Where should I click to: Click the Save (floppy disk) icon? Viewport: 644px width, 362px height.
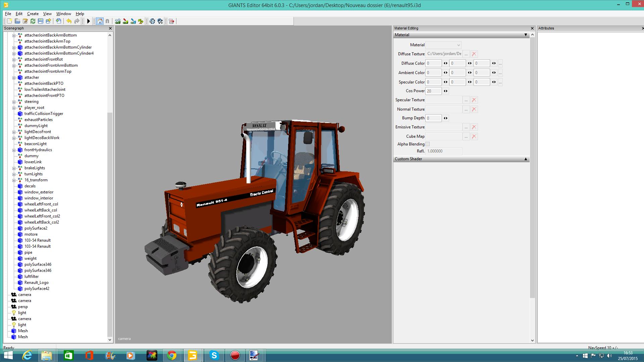41,21
